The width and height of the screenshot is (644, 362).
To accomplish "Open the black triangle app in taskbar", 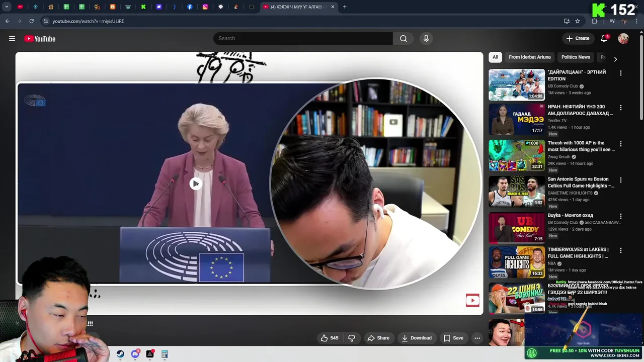I will (x=150, y=354).
